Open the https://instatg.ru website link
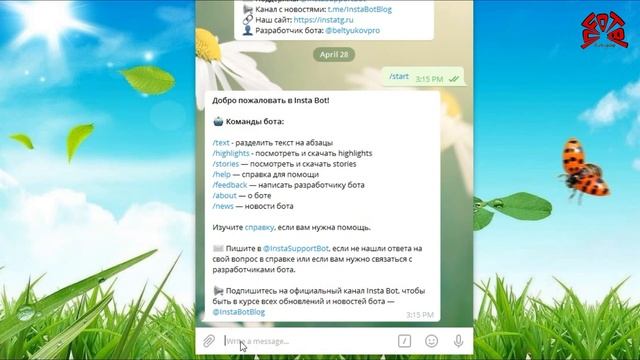 (x=324, y=20)
